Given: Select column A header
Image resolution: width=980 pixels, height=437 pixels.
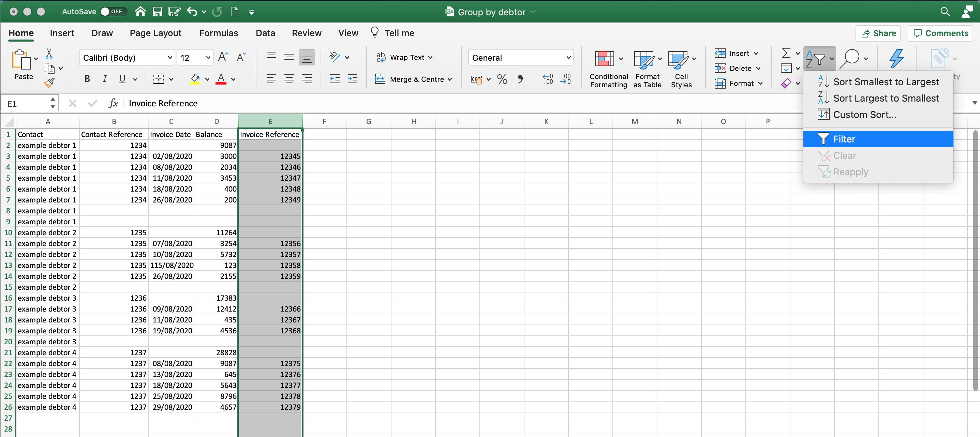Looking at the screenshot, I should 47,121.
